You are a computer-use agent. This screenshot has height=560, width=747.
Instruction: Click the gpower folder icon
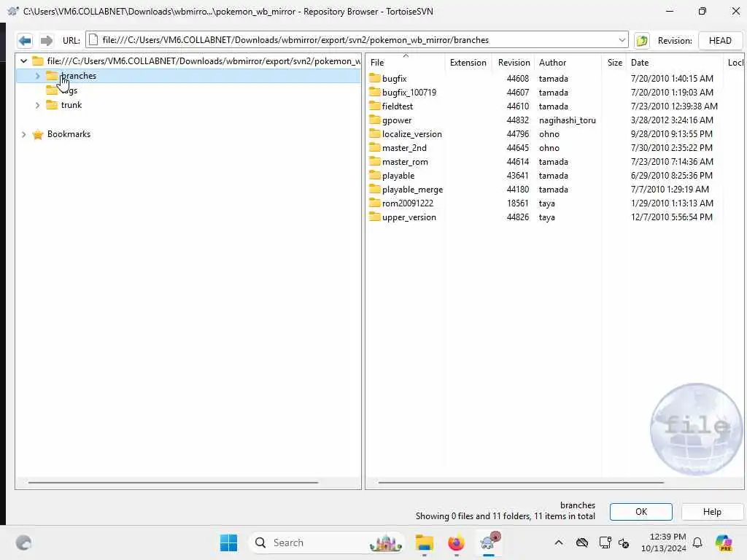tap(375, 120)
